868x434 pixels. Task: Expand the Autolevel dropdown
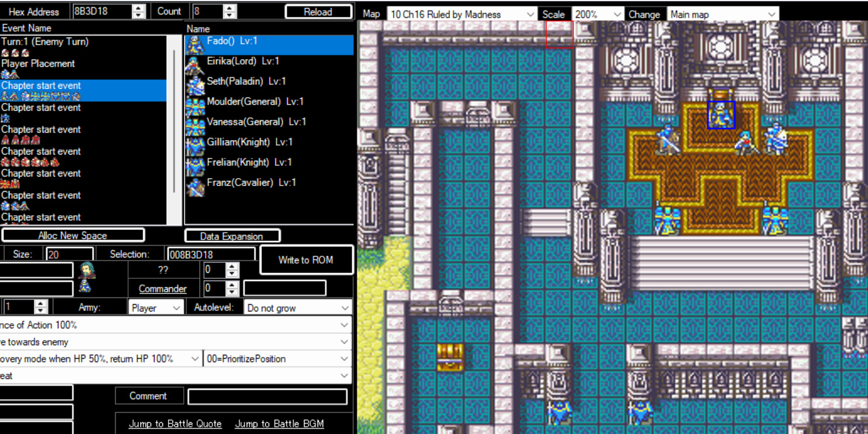pyautogui.click(x=298, y=308)
